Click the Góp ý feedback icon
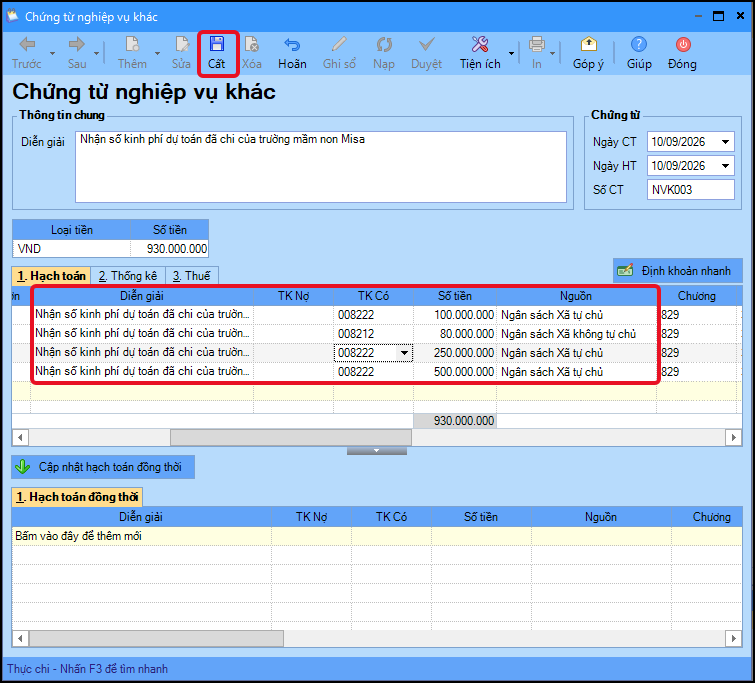This screenshot has height=683, width=755. (588, 44)
